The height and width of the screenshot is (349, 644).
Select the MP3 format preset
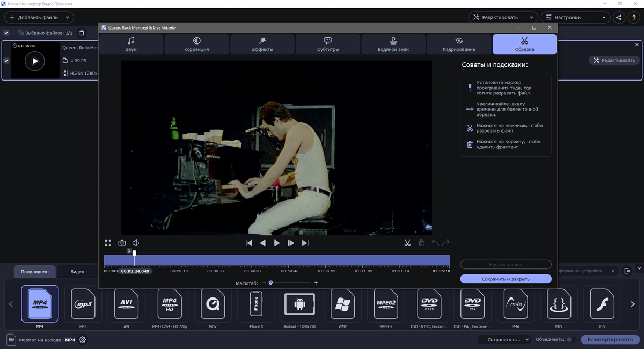coord(83,303)
